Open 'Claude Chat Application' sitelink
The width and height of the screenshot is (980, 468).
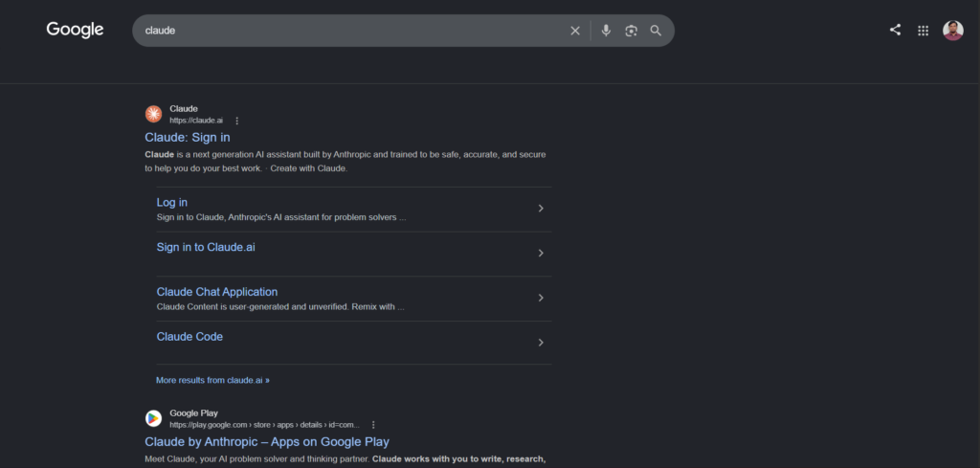point(217,292)
